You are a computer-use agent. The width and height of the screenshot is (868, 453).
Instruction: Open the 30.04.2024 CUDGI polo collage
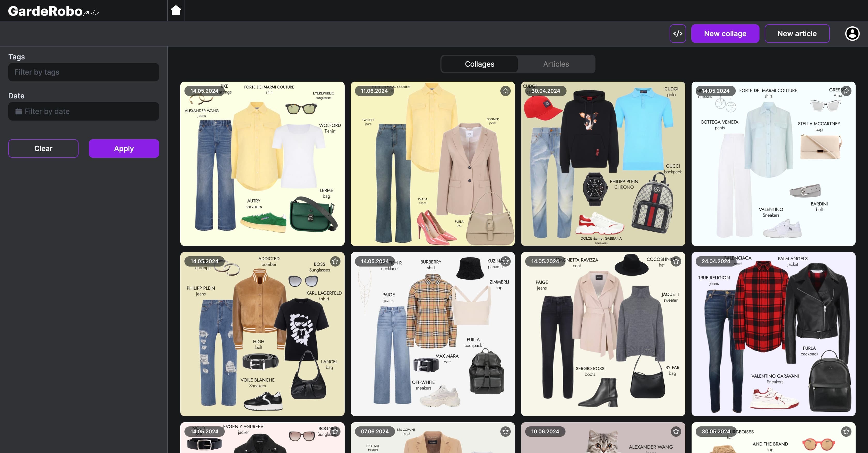point(603,164)
